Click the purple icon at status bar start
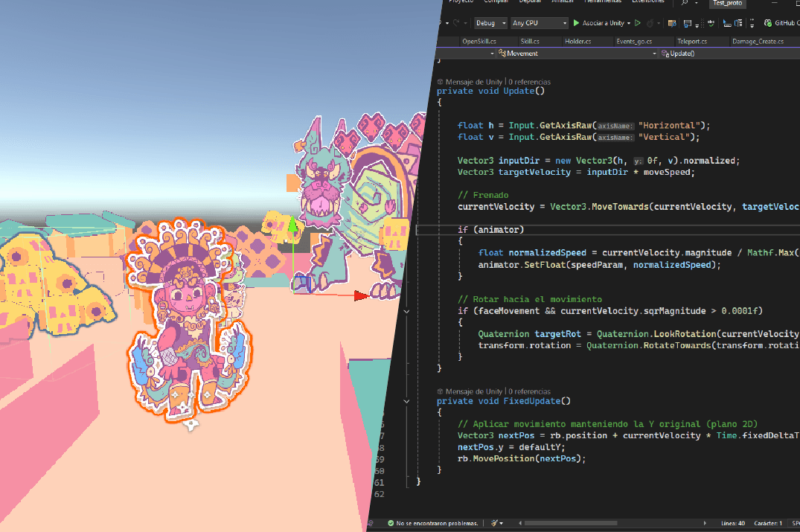 pos(371,523)
